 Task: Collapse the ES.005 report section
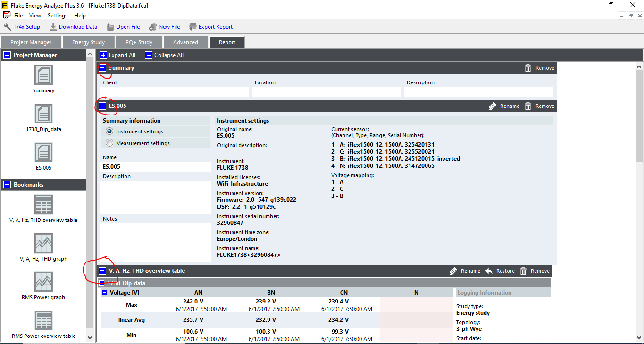pos(102,106)
